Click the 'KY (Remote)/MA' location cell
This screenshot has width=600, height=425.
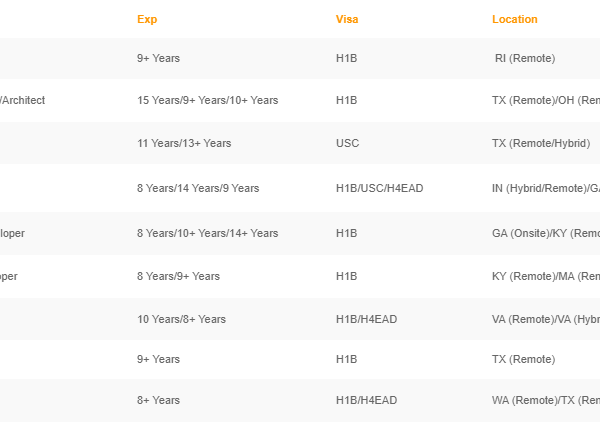(545, 276)
